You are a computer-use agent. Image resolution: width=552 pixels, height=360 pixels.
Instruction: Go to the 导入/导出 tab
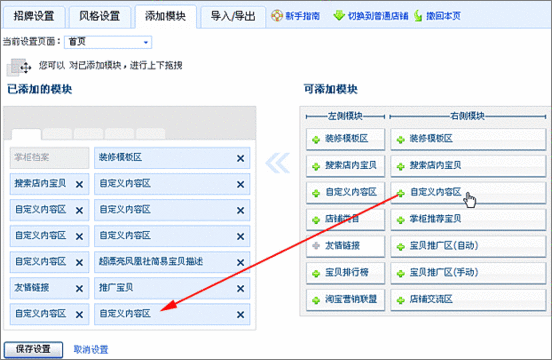(x=233, y=17)
